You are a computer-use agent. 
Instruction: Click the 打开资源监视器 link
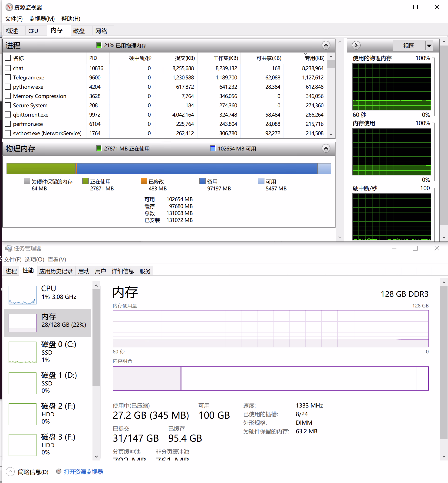pyautogui.click(x=83, y=472)
